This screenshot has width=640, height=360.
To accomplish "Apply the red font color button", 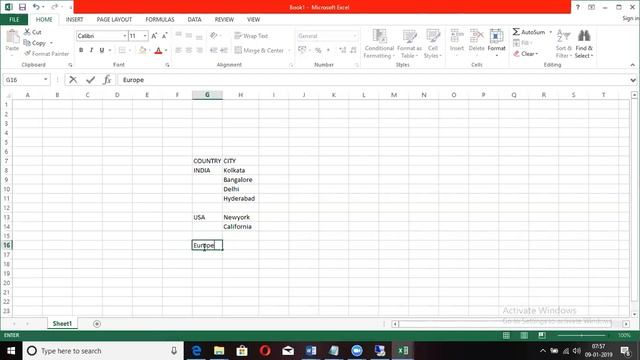I will [158, 50].
